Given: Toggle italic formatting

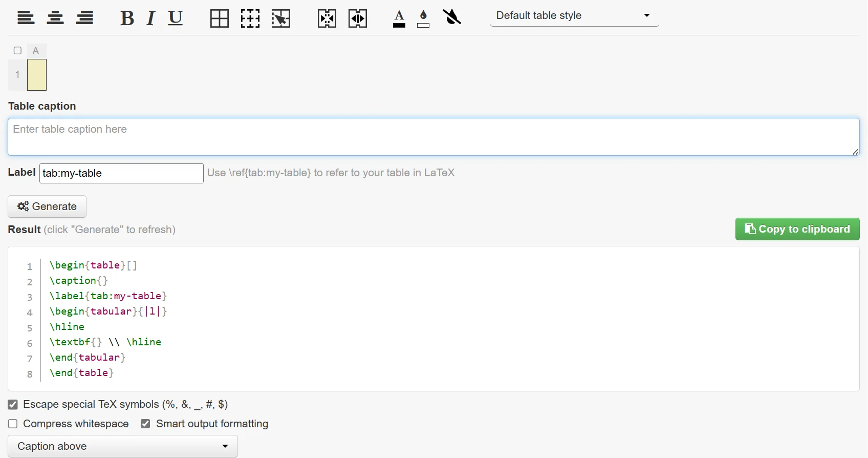Looking at the screenshot, I should point(150,18).
